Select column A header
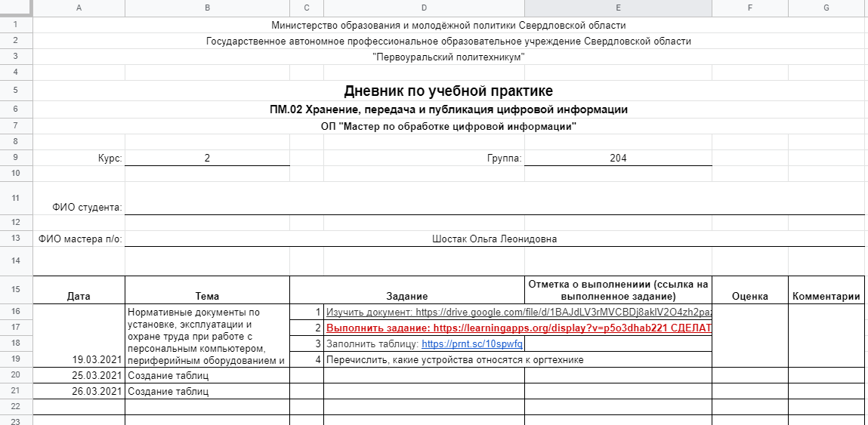The height and width of the screenshot is (425, 868). 79,8
